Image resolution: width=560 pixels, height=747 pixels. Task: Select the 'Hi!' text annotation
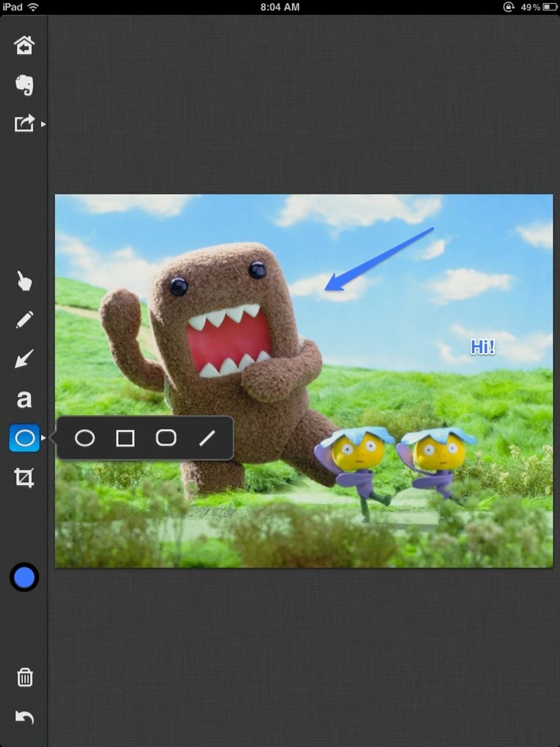tap(483, 347)
